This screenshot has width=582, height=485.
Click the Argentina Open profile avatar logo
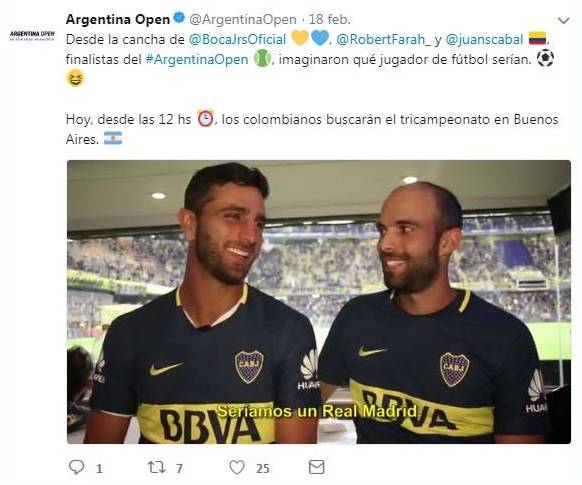(32, 36)
